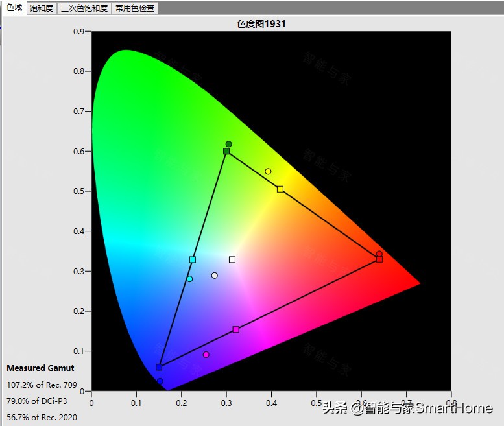Select the green square target marker
Image resolution: width=504 pixels, height=426 pixels.
[226, 151]
